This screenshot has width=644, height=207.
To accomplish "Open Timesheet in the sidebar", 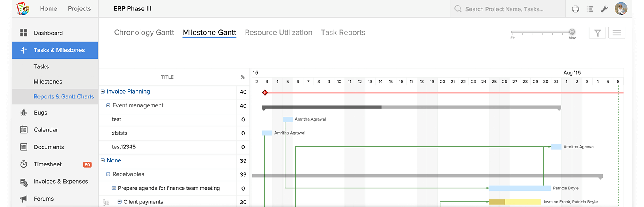I will coord(47,164).
